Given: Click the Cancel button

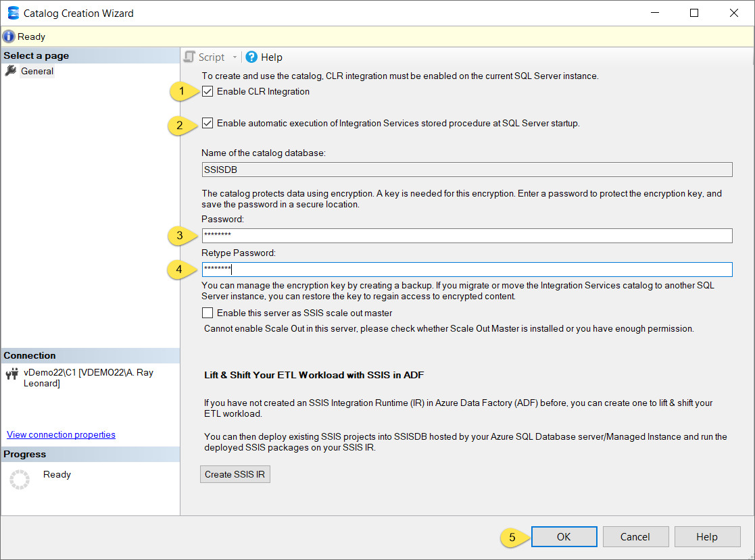Looking at the screenshot, I should (x=635, y=536).
